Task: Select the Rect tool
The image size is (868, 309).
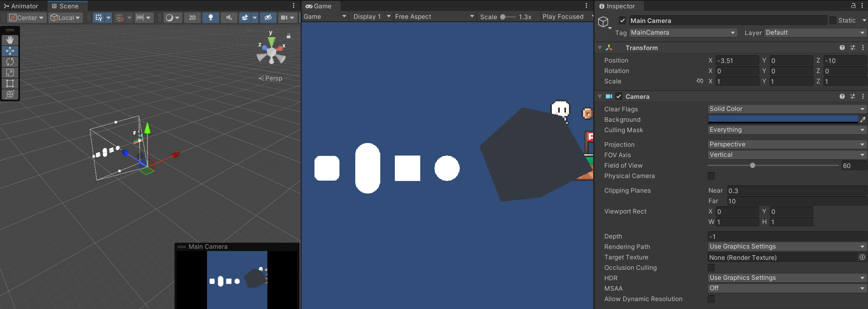Action: 10,83
